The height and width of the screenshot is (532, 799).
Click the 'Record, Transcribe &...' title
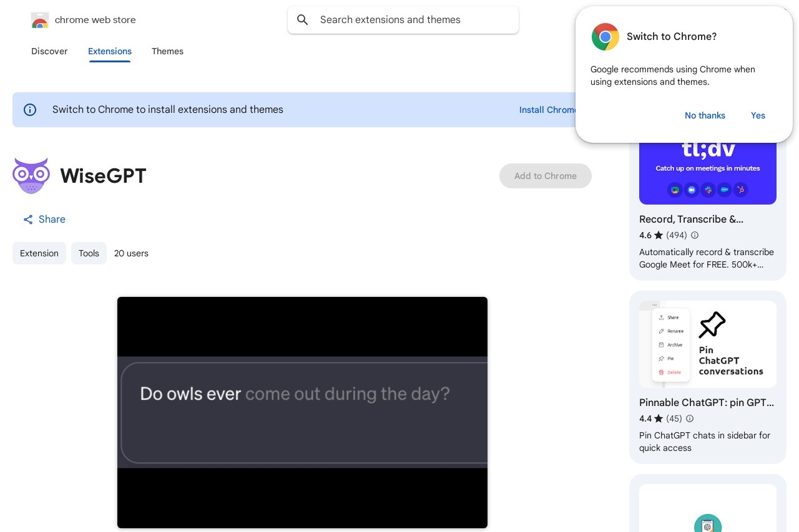point(691,220)
